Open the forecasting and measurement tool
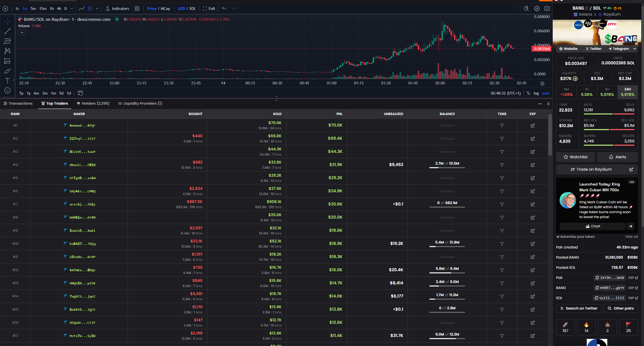Screen dimensions: 644x346 click(x=7, y=61)
